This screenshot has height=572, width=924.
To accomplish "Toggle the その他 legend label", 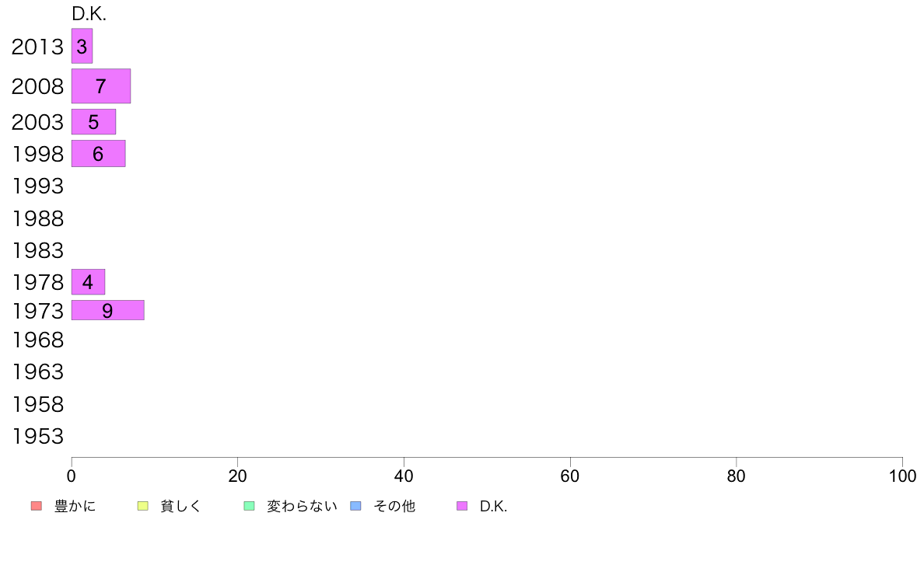I will click(394, 506).
